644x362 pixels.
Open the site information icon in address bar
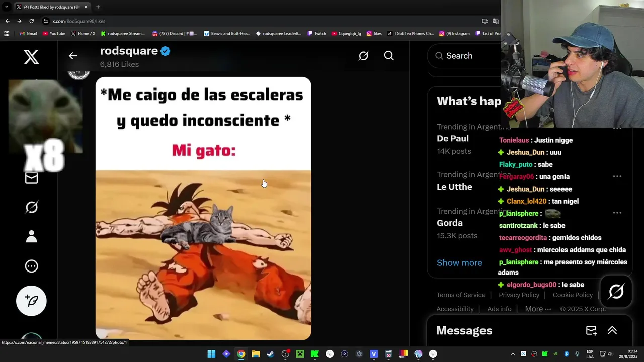pos(46,21)
